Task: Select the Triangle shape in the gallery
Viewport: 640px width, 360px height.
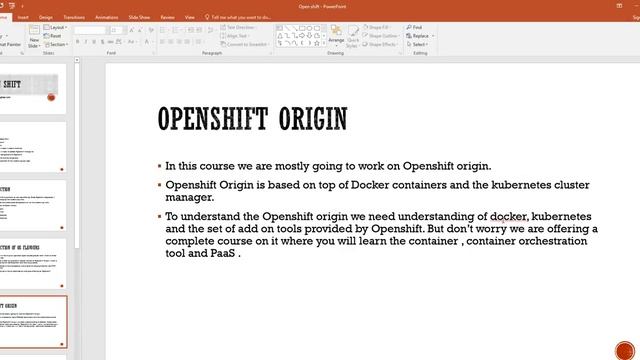Action: [x=280, y=36]
